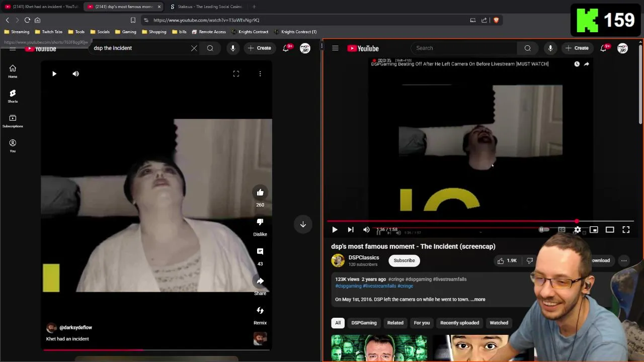Click magnifier search button in right window
Screen dimensions: 644x362
(528, 48)
